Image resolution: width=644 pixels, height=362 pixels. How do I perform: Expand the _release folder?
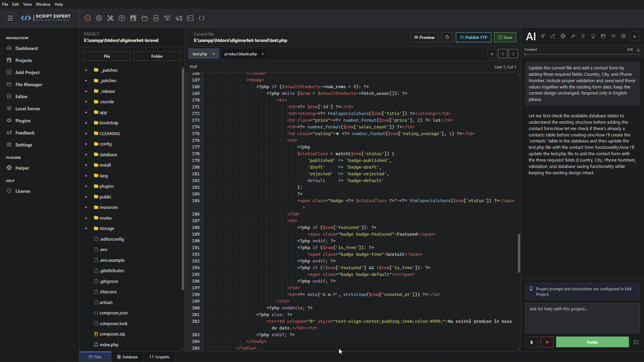tap(86, 91)
